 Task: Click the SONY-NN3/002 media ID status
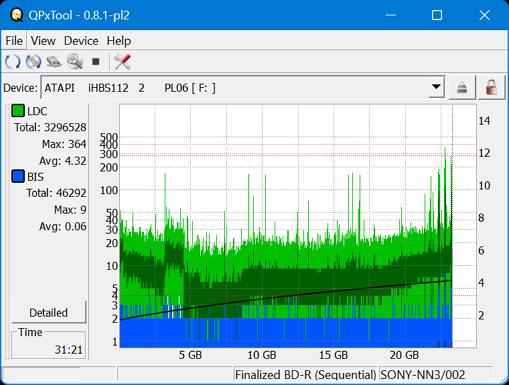pyautogui.click(x=423, y=375)
